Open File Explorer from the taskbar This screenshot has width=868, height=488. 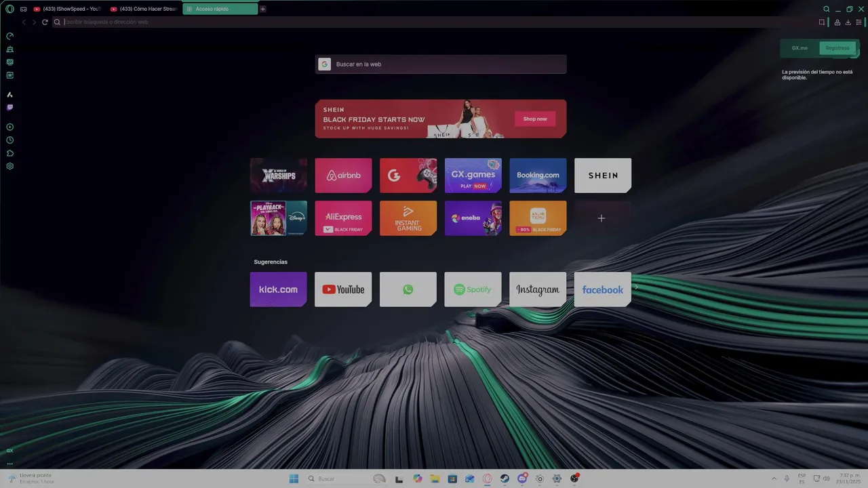435,479
